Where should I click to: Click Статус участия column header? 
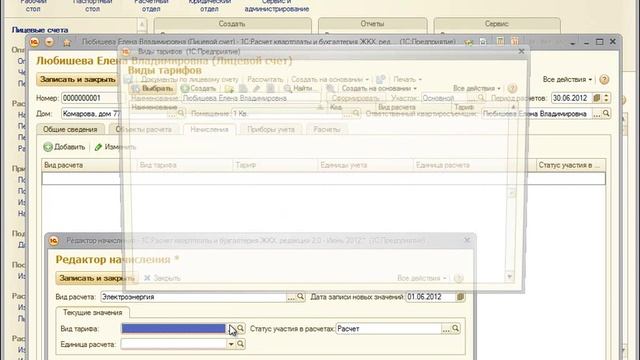pyautogui.click(x=571, y=165)
